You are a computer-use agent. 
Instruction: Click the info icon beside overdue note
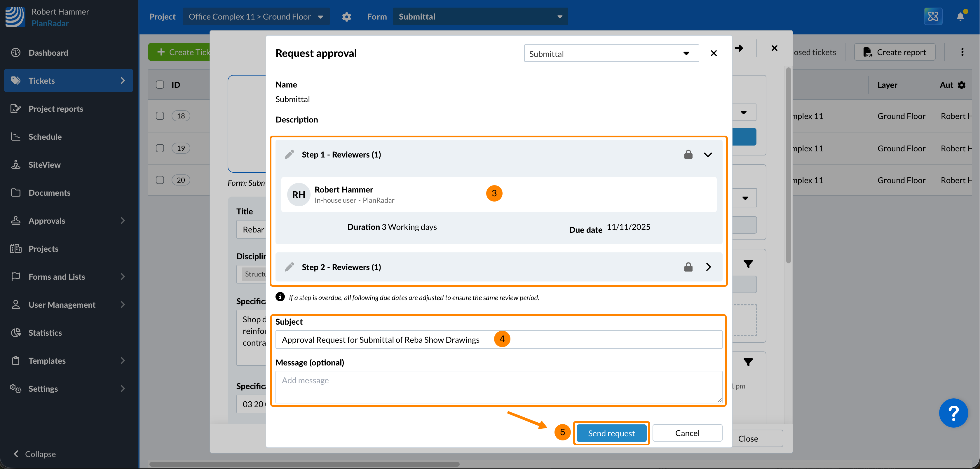pyautogui.click(x=280, y=297)
